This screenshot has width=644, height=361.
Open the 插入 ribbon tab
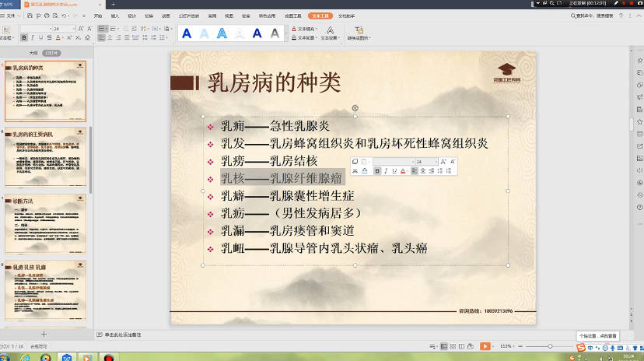click(115, 15)
